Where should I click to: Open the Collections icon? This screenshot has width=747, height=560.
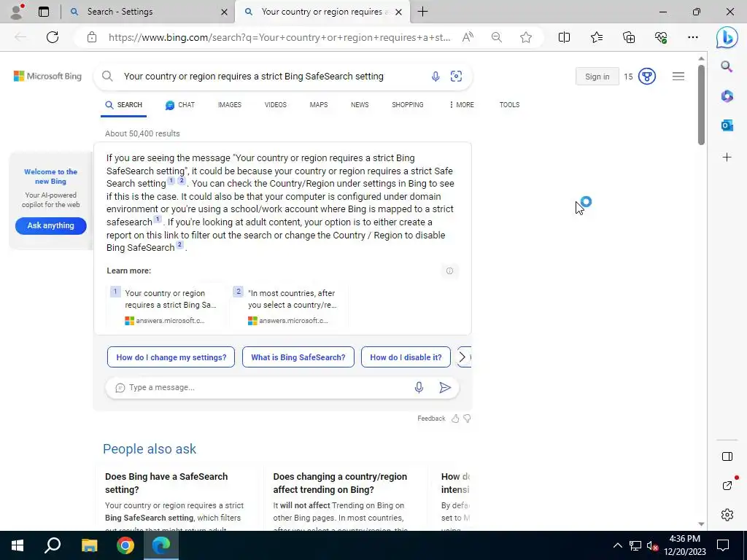629,37
